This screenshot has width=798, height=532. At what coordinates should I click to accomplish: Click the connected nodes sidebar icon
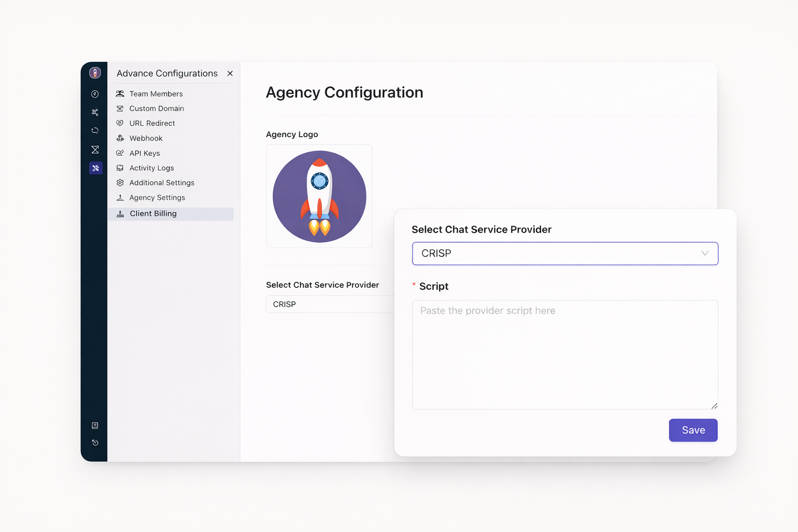click(x=95, y=112)
